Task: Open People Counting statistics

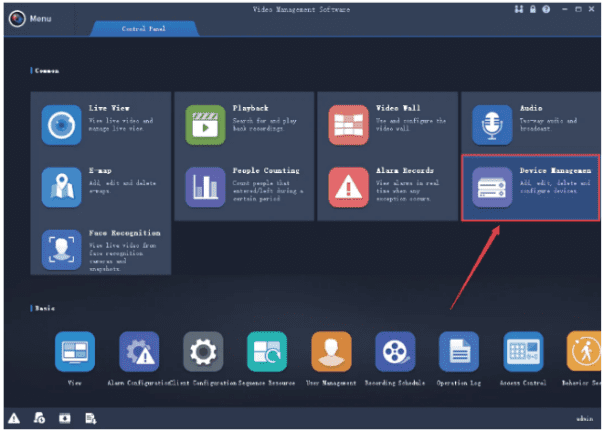Action: (243, 187)
